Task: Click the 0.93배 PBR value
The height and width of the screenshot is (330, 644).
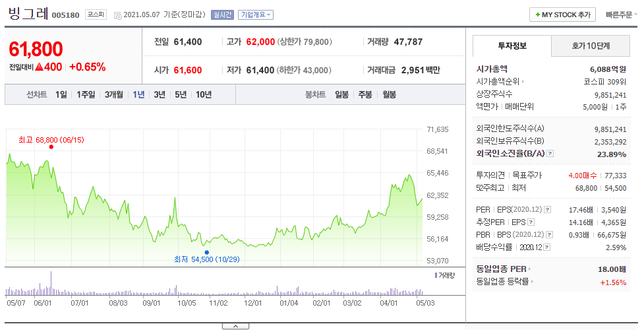Action: pos(580,235)
